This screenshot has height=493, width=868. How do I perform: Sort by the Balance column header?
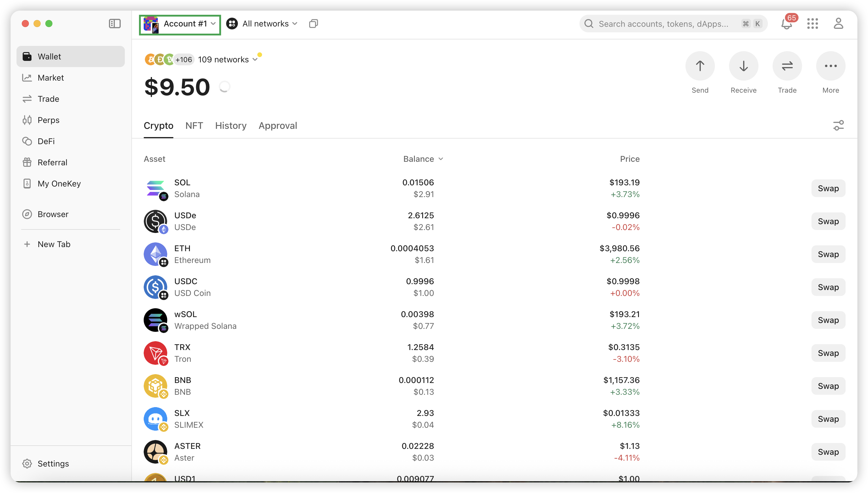pos(423,159)
